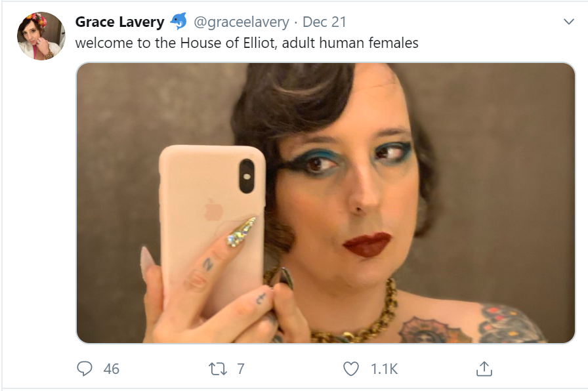
Task: Open Grace Lavery's profile picture
Action: coord(41,35)
